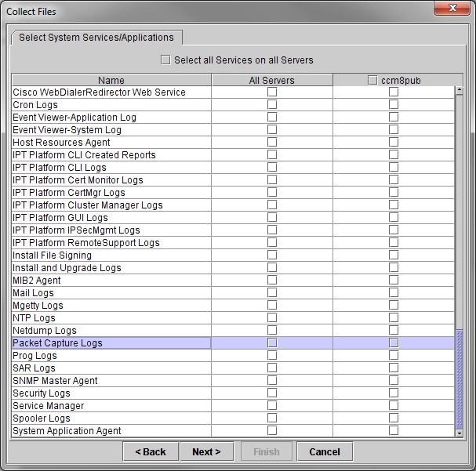Image resolution: width=476 pixels, height=471 pixels.
Task: Check Select all Services on all Servers
Action: (x=165, y=60)
